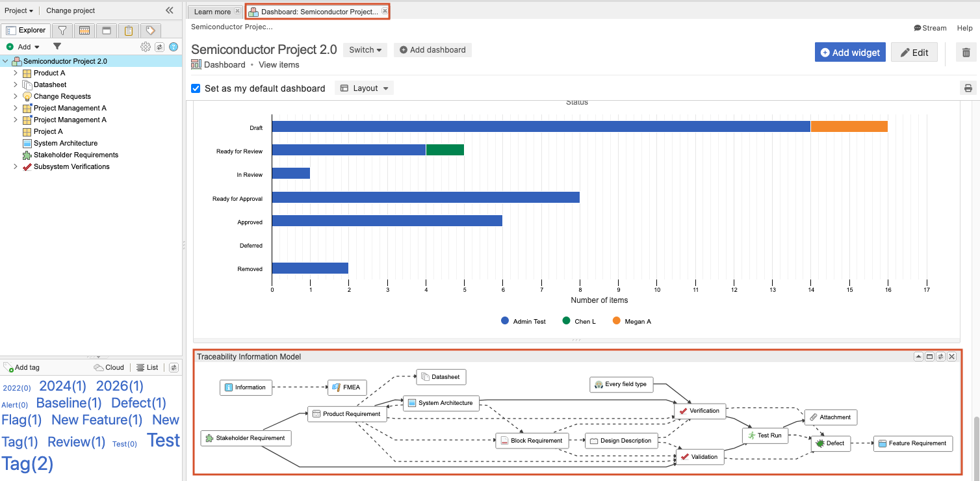Switch tag view to Cloud
The image size is (980, 481).
point(109,367)
